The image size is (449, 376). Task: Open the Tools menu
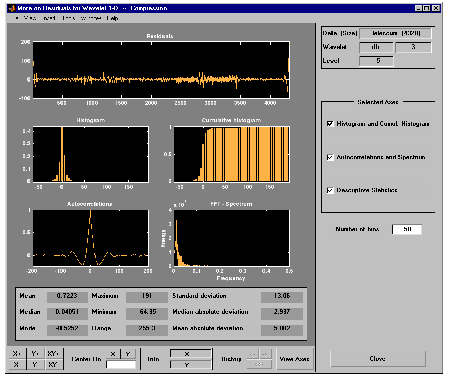69,18
